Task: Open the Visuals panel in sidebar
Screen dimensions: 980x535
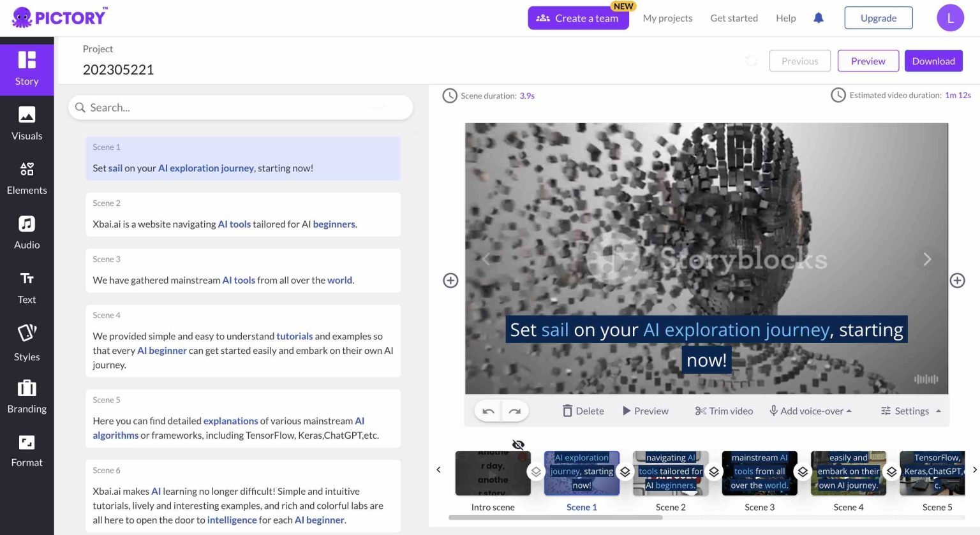Action: point(27,124)
